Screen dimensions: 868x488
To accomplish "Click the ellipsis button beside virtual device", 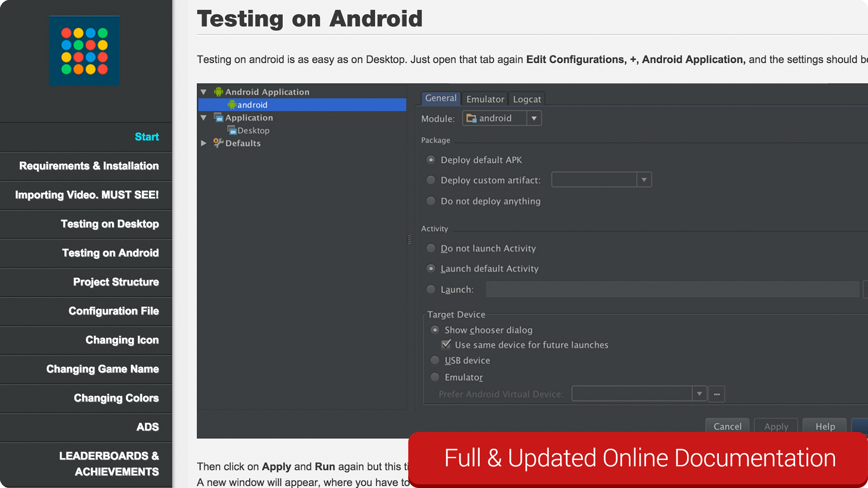I will [x=717, y=394].
